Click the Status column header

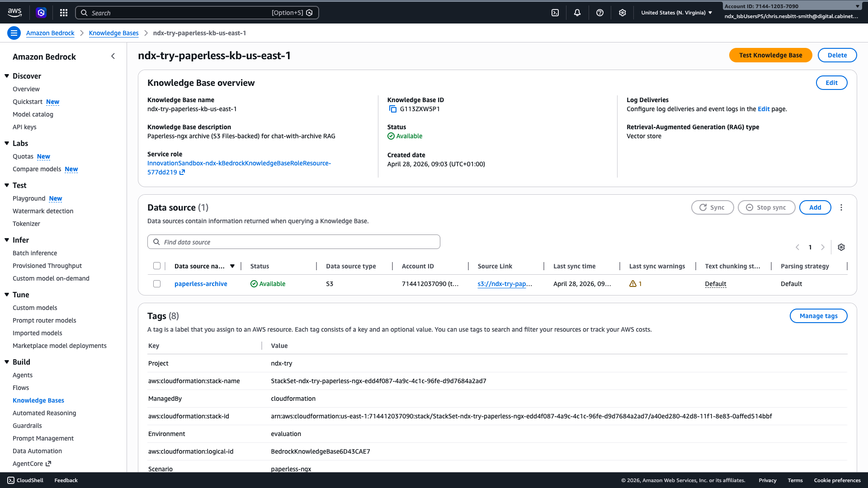[259, 266]
